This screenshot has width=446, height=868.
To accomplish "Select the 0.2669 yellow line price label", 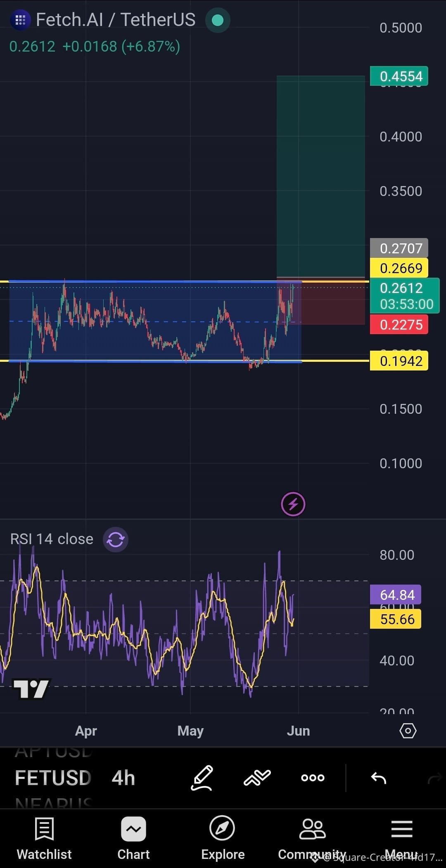I will 399,268.
